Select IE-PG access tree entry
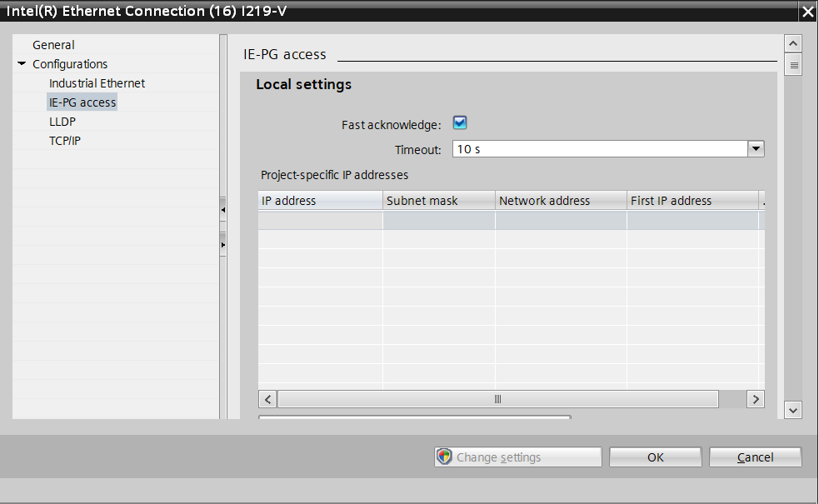Viewport: 819px width, 504px height. pos(82,102)
